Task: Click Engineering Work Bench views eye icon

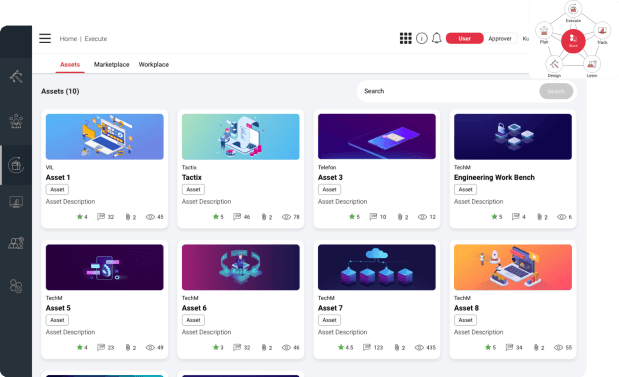Action: 561,217
